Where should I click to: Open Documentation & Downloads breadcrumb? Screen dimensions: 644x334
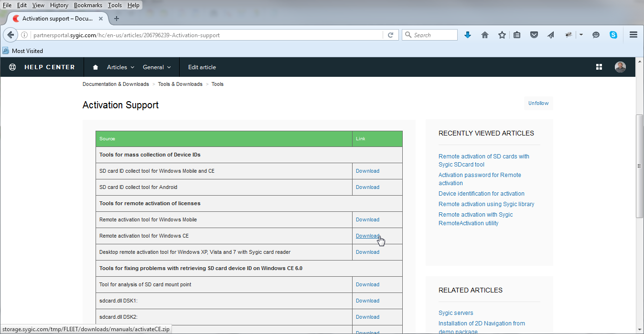(x=116, y=84)
